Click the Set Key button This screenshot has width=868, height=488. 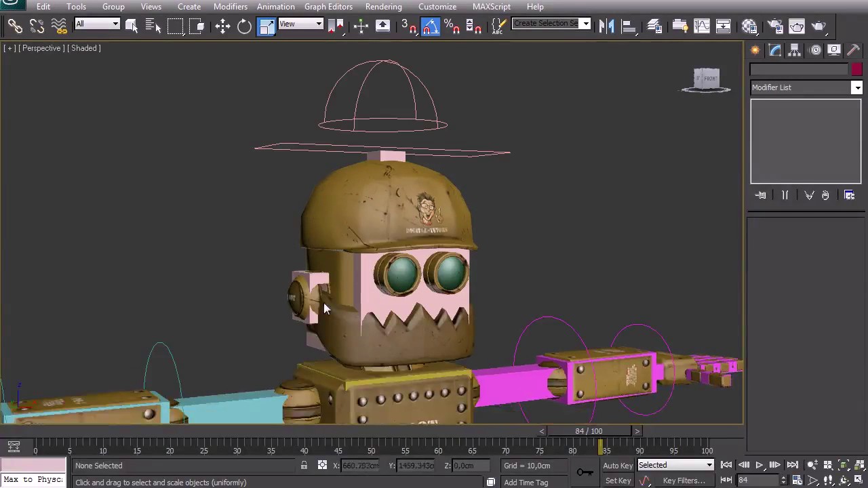(618, 481)
